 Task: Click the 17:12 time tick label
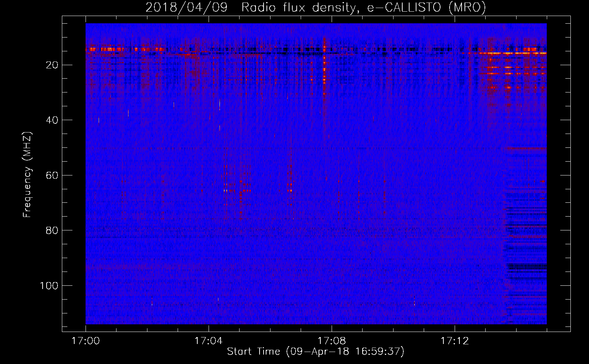[x=455, y=341]
